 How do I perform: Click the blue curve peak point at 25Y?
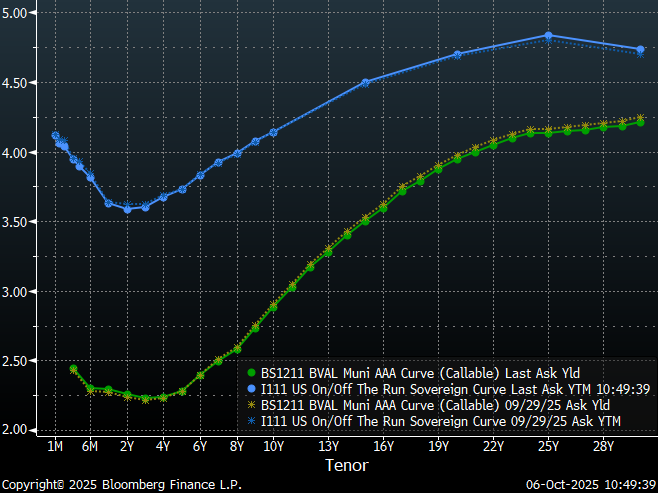(548, 35)
